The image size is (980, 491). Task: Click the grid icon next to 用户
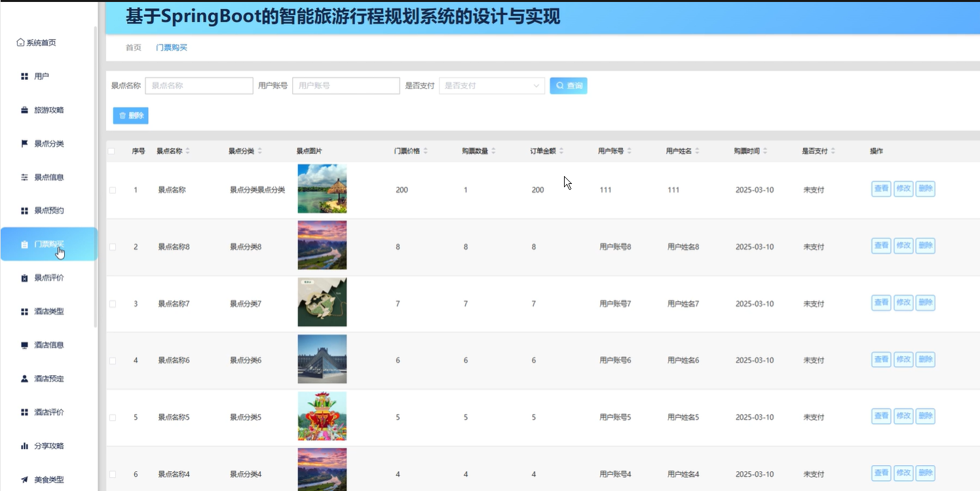[24, 77]
